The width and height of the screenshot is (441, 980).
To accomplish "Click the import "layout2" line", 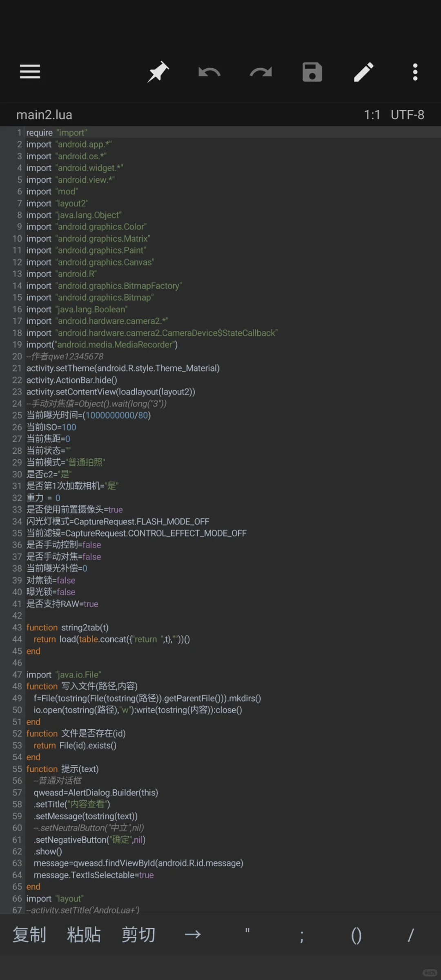I will [58, 203].
